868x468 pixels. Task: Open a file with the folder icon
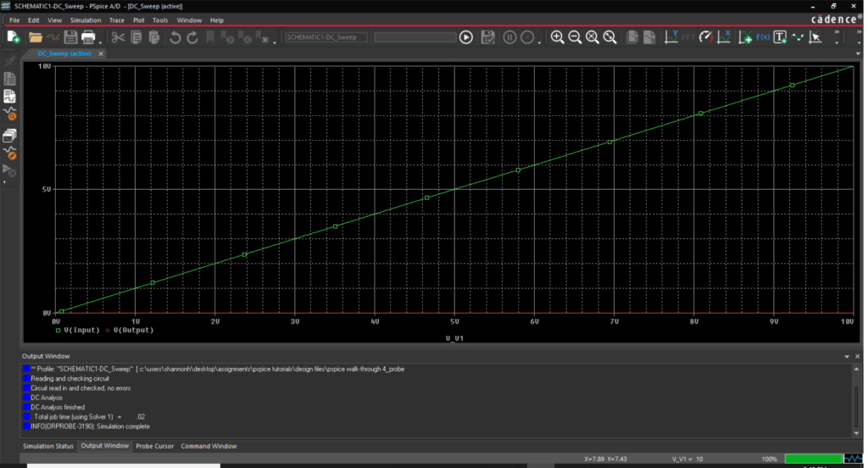coord(36,37)
